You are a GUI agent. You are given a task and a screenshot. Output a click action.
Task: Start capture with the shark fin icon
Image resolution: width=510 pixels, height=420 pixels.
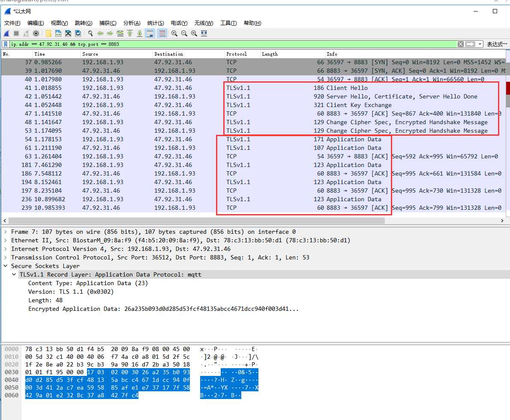point(6,33)
